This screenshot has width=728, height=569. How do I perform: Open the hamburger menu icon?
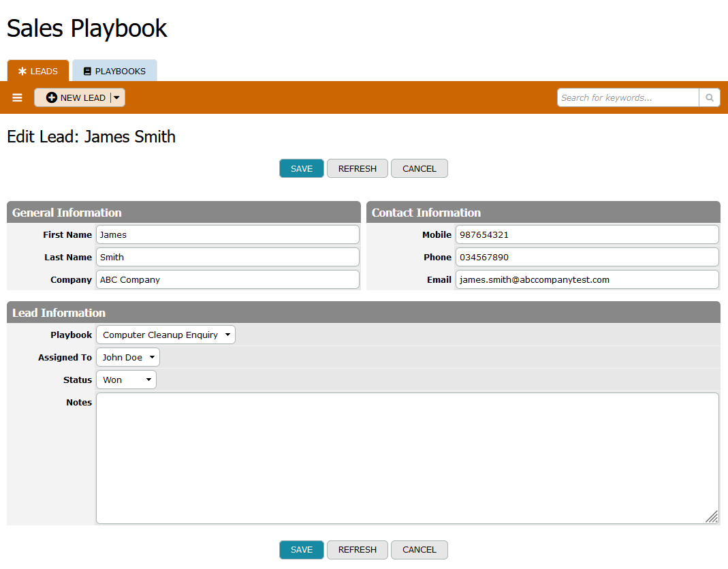point(18,98)
